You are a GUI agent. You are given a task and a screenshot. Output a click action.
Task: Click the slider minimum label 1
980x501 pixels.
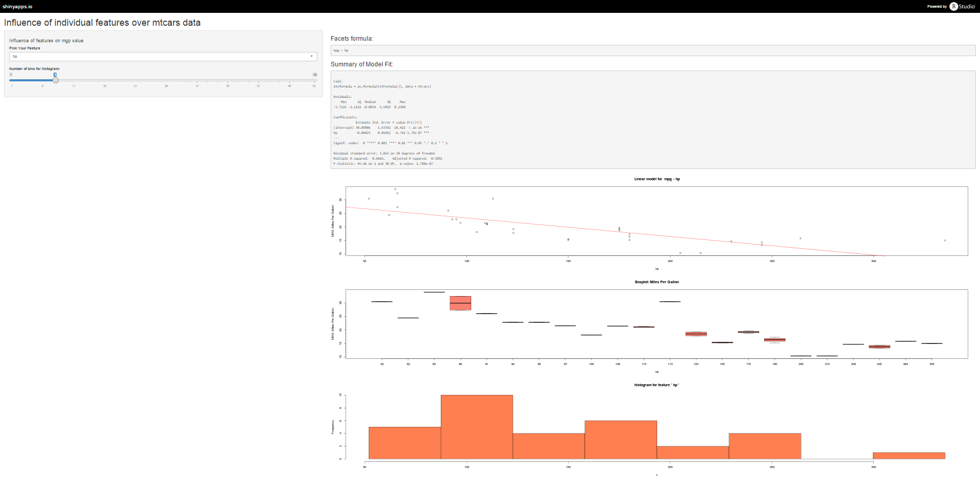11,75
